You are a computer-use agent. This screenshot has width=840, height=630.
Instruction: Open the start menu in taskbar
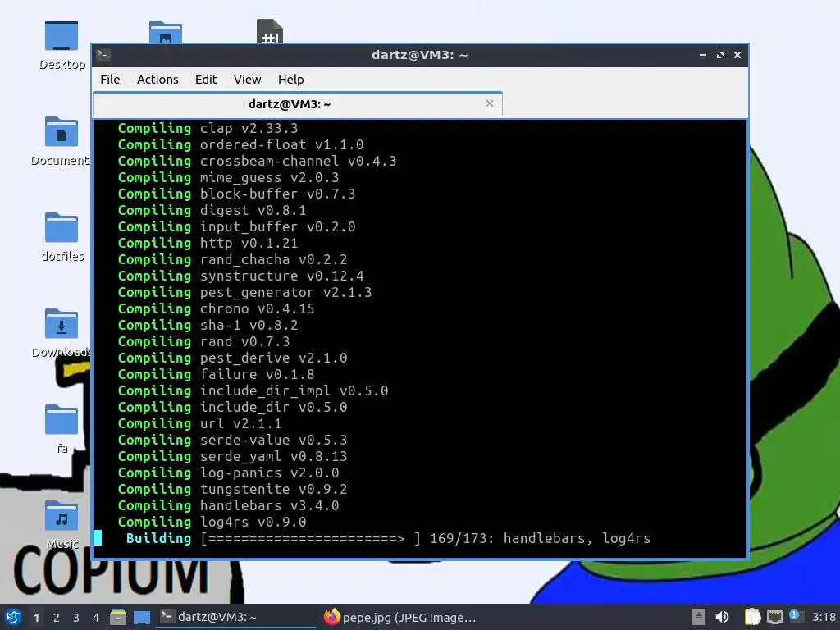pyautogui.click(x=13, y=617)
